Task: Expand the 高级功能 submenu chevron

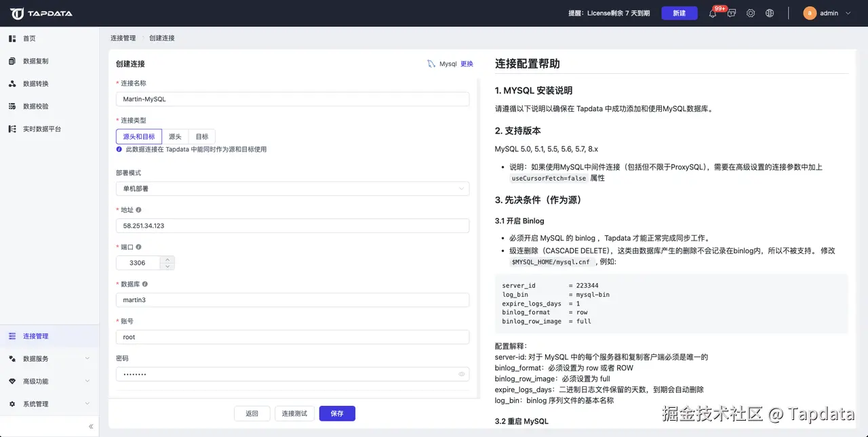Action: point(87,381)
